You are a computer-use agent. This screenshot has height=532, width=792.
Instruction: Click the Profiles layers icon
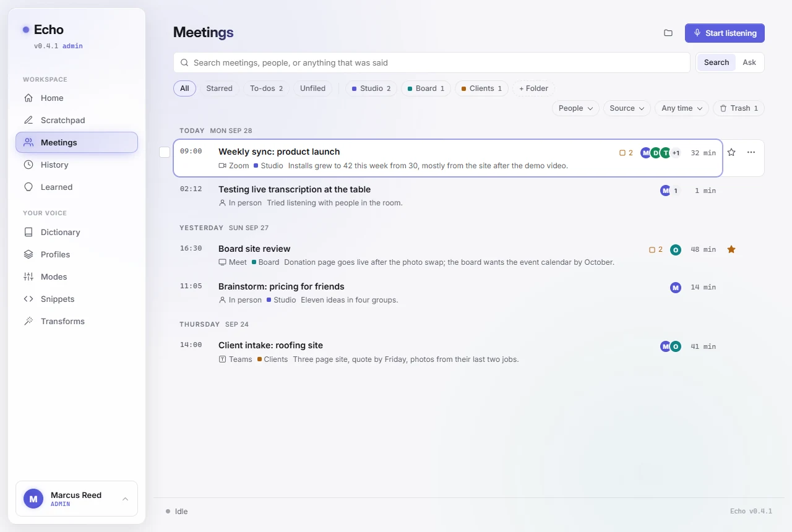28,254
